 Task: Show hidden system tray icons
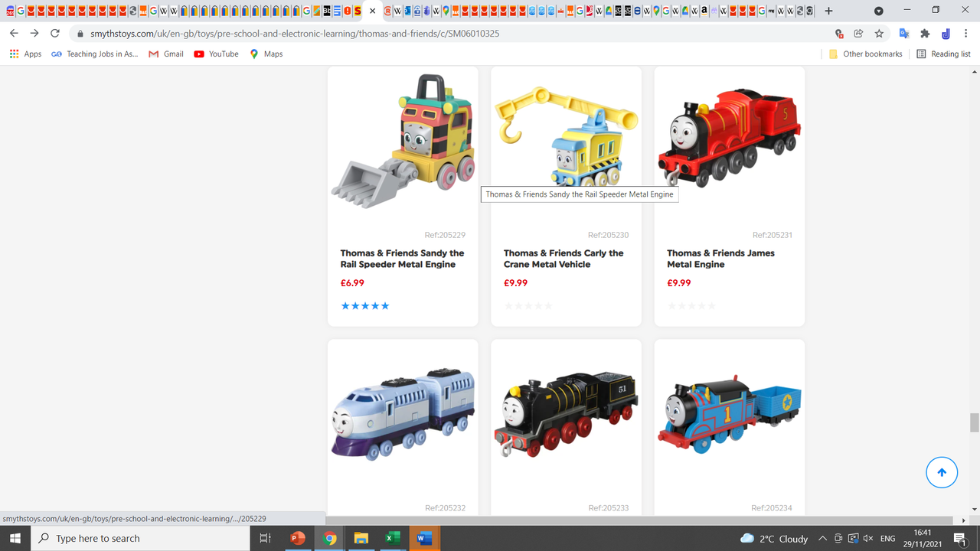(x=822, y=539)
